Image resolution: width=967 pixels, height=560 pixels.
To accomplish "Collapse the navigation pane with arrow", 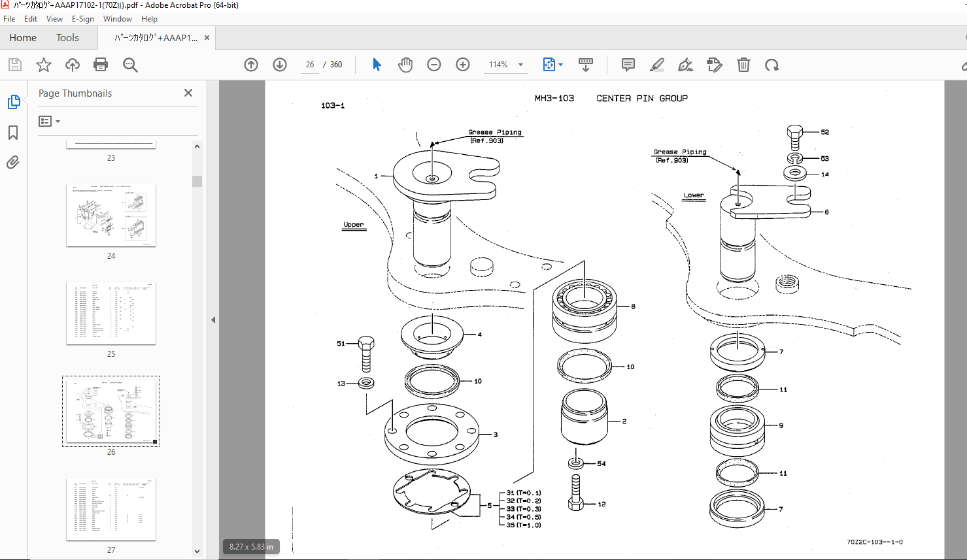I will pos(213,320).
